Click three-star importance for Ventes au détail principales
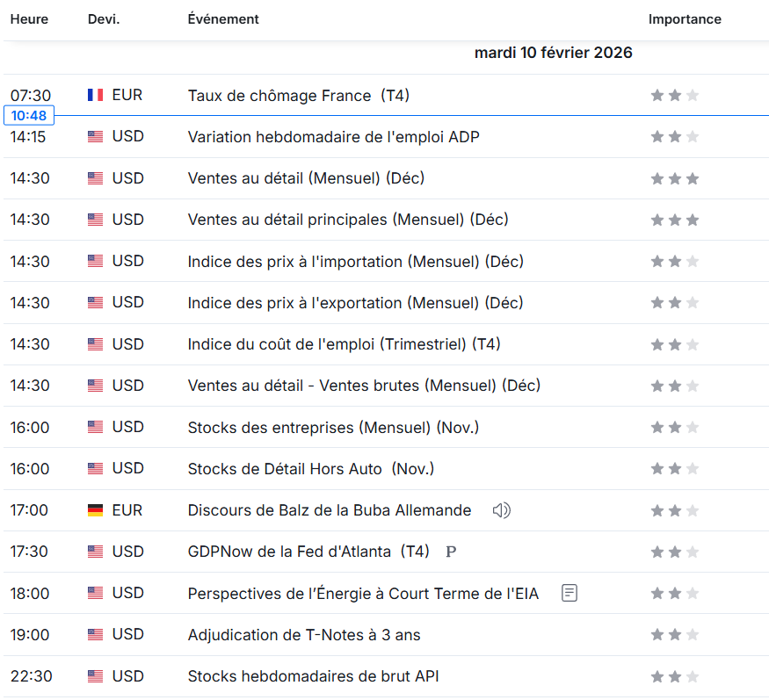769x700 pixels. click(x=674, y=220)
